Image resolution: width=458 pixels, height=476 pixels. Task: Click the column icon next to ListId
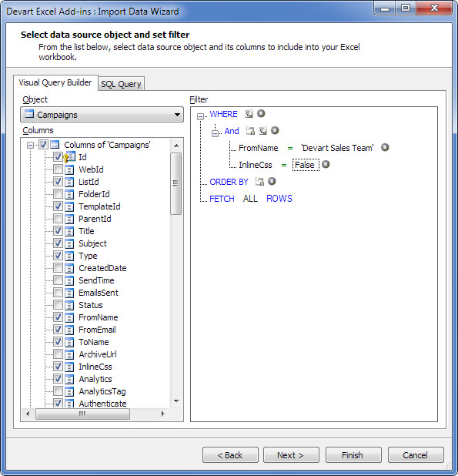click(x=69, y=182)
